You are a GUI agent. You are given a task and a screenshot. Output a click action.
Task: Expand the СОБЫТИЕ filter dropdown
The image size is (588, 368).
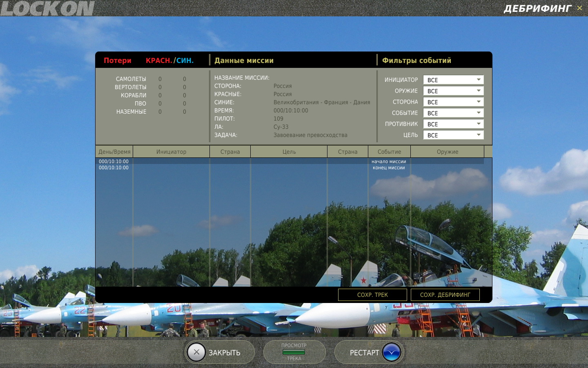[x=453, y=113]
